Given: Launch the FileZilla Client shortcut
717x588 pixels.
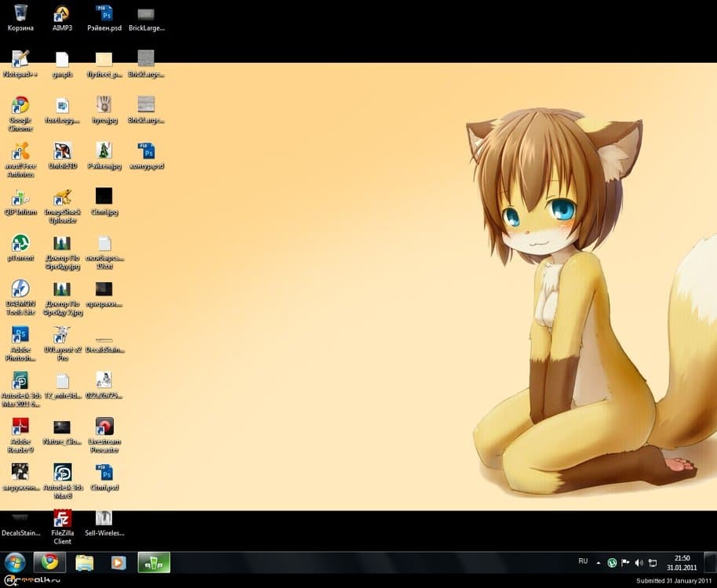Looking at the screenshot, I should (x=62, y=518).
